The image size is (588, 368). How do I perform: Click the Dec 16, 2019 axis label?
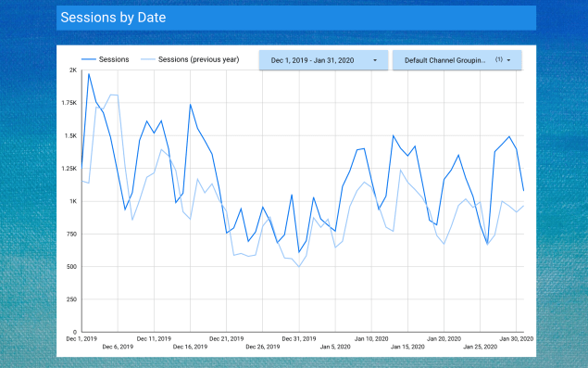click(x=190, y=347)
